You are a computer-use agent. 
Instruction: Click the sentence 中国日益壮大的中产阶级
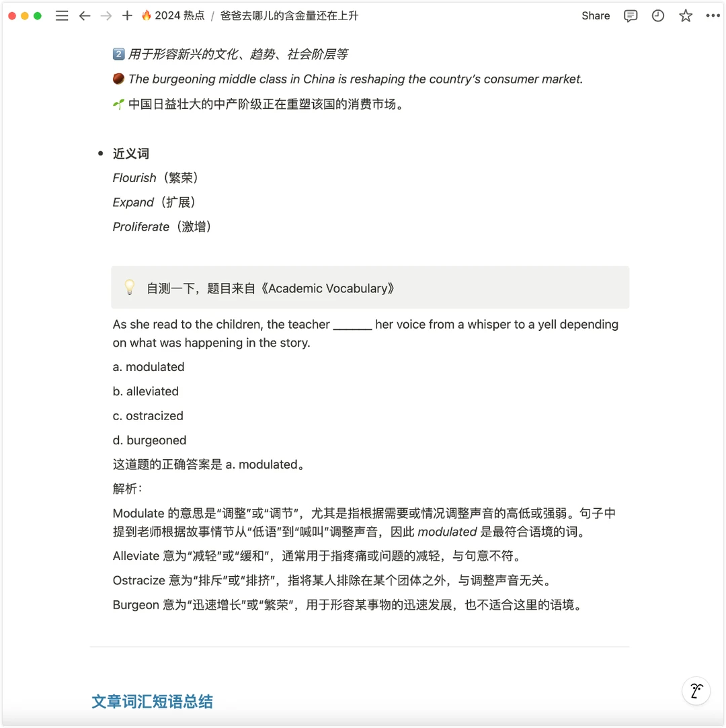click(267, 104)
